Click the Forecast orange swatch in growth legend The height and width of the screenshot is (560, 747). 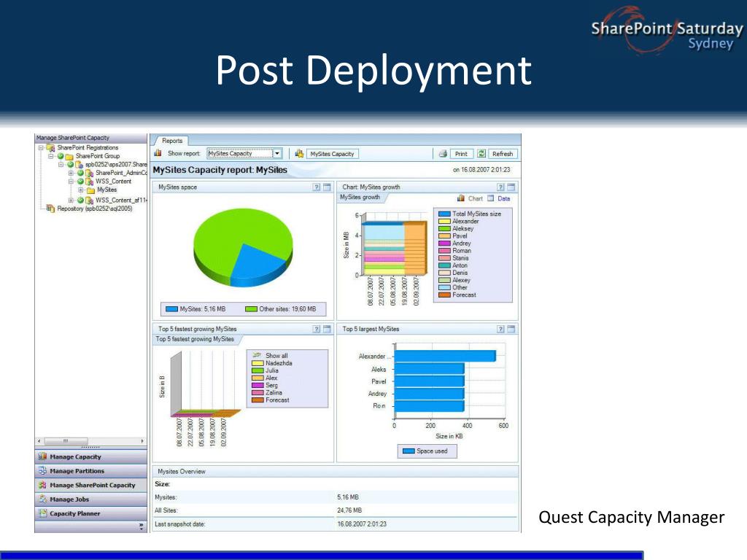(x=444, y=295)
